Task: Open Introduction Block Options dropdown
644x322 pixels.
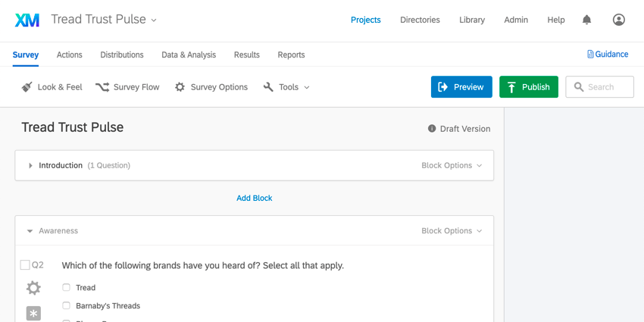Action: pos(452,165)
